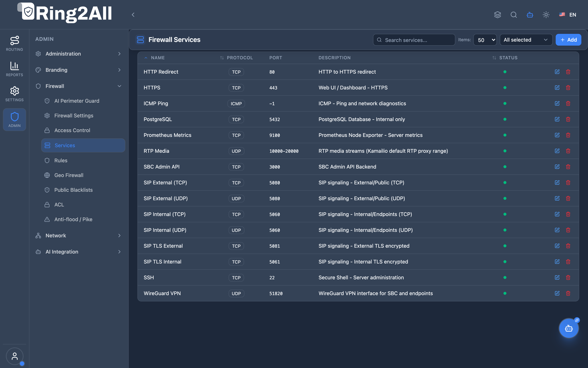The height and width of the screenshot is (368, 588).
Task: Click the RTP Media status indicator dot
Action: click(505, 151)
